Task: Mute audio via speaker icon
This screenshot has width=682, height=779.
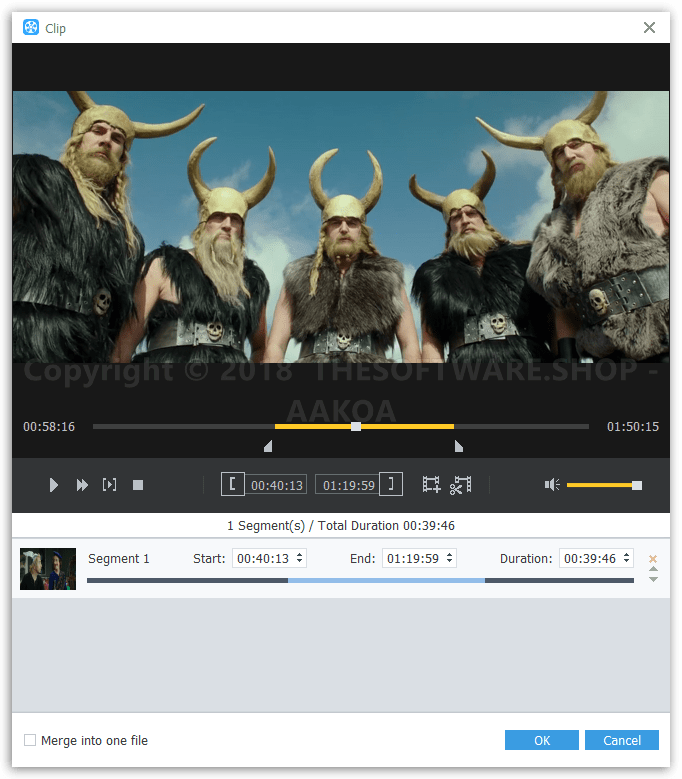Action: pos(552,484)
